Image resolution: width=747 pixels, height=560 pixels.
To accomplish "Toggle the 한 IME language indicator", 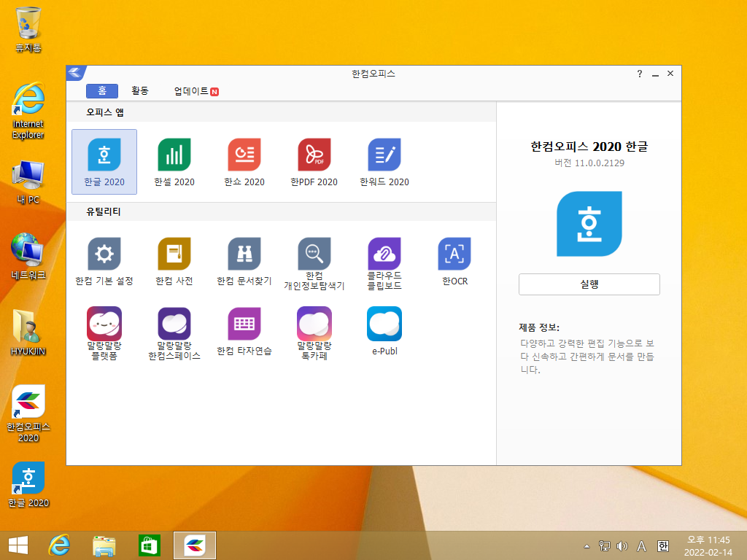I will pos(662,545).
